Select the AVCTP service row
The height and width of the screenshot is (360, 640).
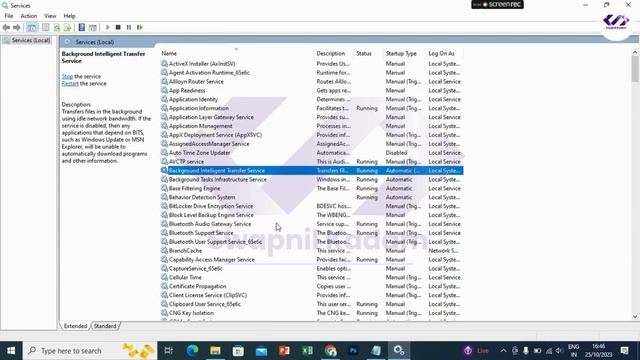point(311,162)
